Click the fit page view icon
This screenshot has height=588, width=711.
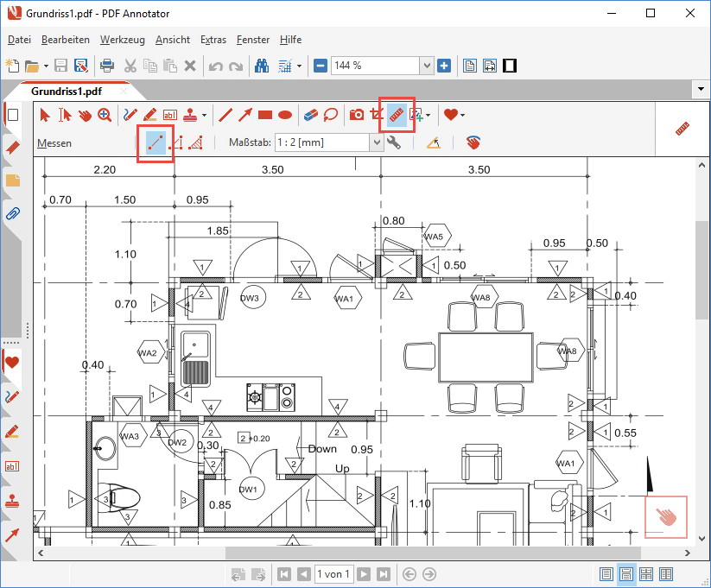[x=470, y=66]
